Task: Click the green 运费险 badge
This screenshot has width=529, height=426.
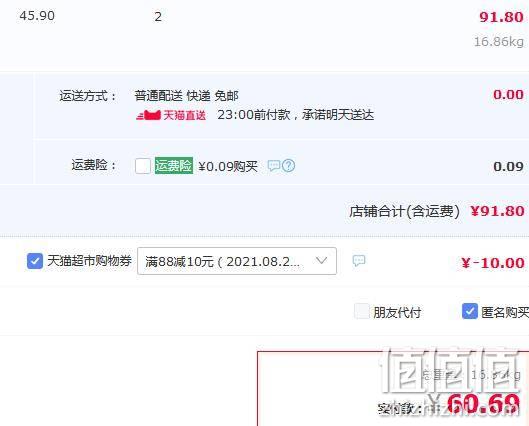Action: [x=174, y=166]
